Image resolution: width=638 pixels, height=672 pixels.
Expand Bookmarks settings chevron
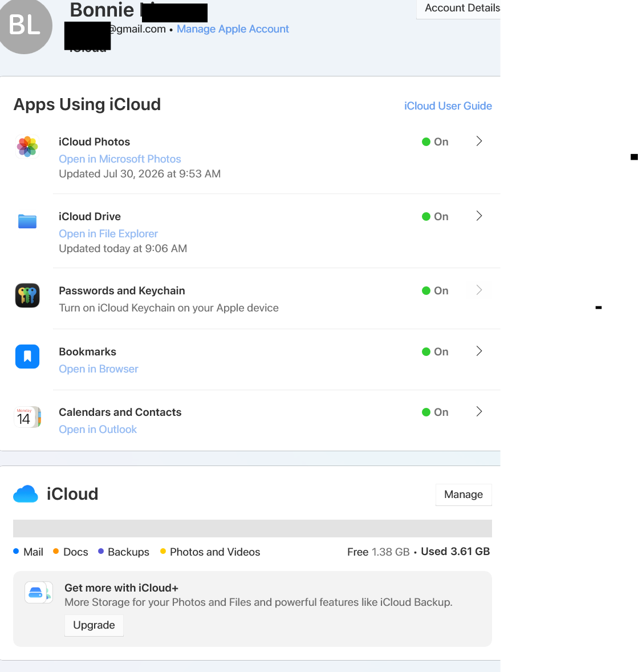(479, 351)
